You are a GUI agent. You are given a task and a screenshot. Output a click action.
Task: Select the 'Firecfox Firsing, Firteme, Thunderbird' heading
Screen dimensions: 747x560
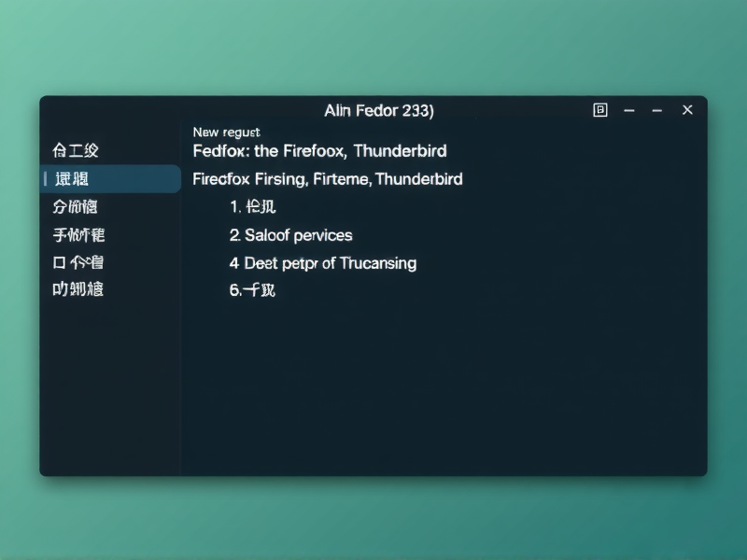(x=325, y=179)
